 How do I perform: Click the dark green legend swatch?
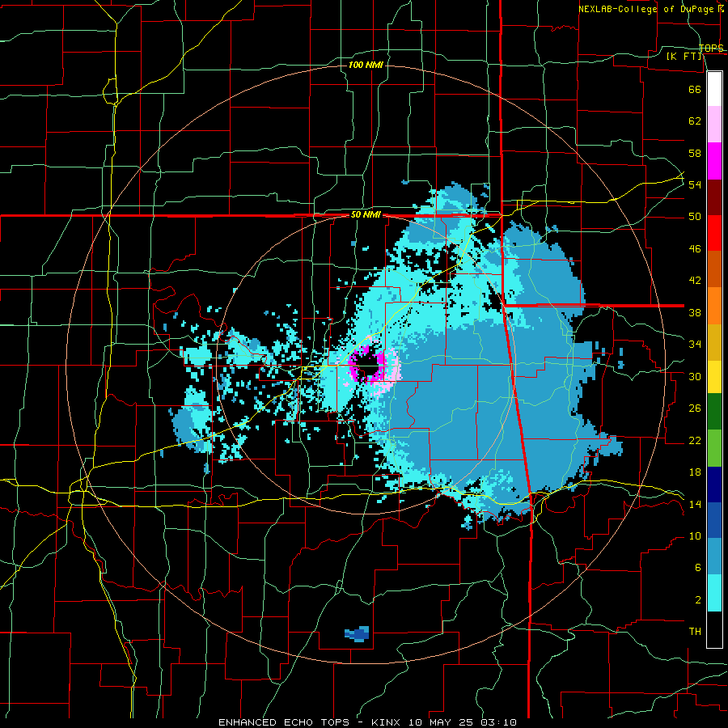pyautogui.click(x=714, y=412)
